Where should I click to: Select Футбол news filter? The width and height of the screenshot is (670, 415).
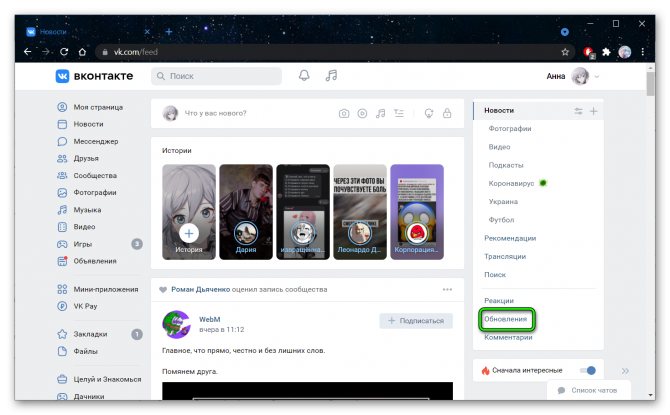(501, 220)
